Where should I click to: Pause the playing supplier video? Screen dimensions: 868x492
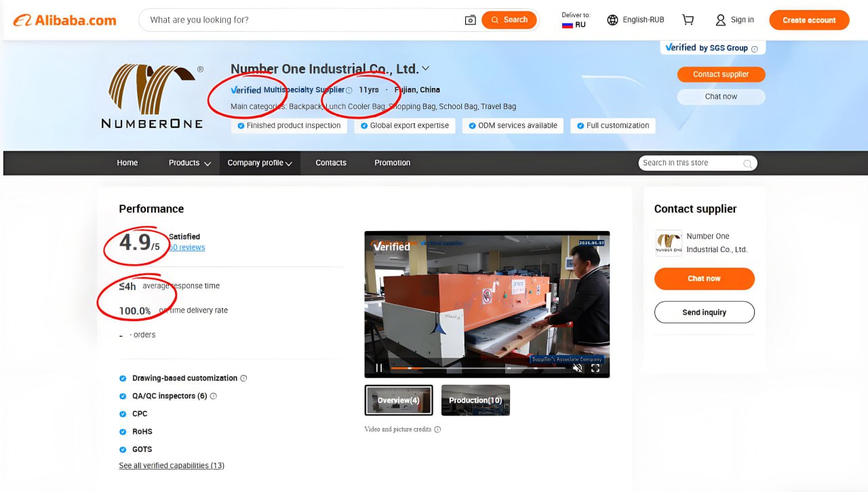click(378, 368)
